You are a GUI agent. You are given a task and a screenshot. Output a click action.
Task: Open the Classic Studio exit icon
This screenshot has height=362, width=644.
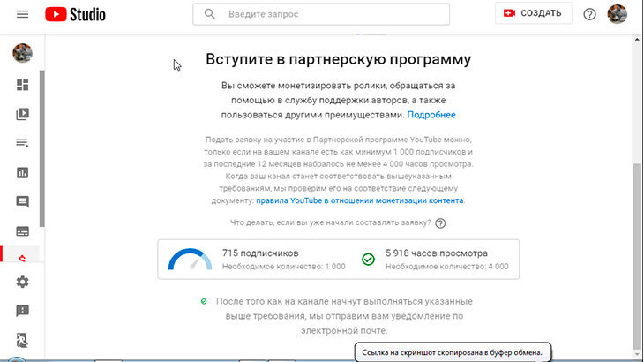pos(22,340)
